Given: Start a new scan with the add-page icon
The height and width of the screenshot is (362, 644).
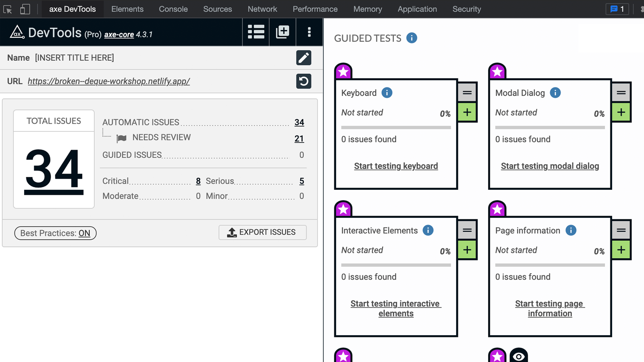Looking at the screenshot, I should click(282, 32).
